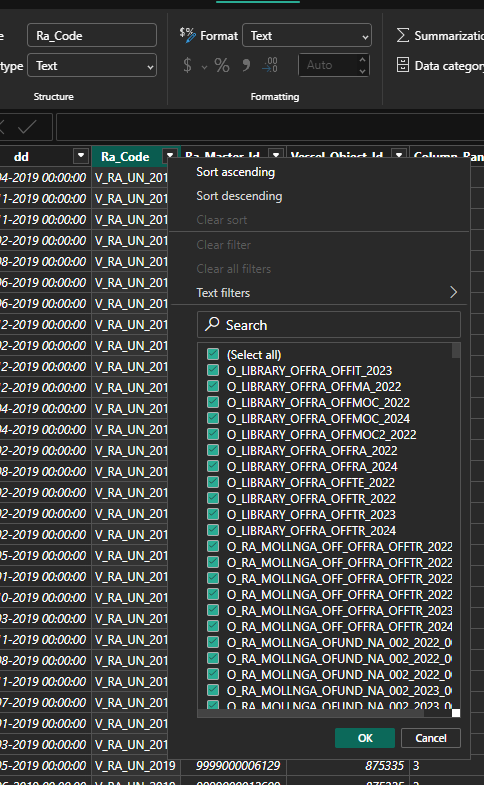Viewport: 484px width, 785px height.
Task: Click the search magnifier icon
Action: (x=212, y=324)
